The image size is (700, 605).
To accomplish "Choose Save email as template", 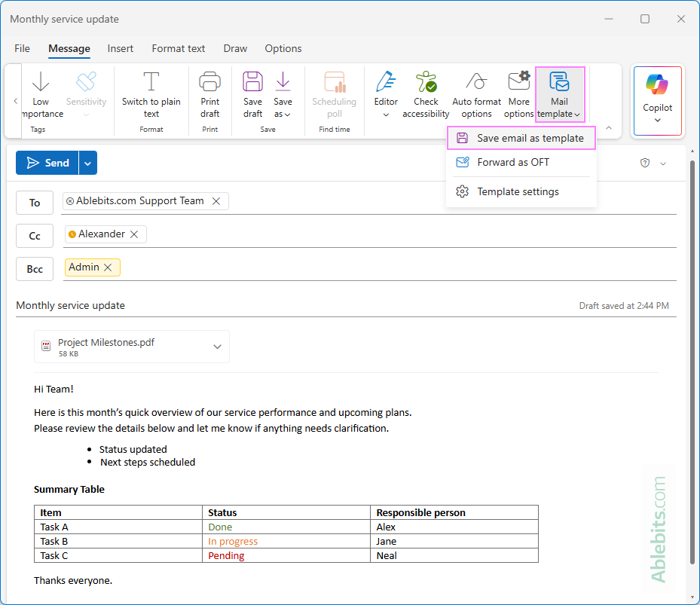I will tap(521, 138).
